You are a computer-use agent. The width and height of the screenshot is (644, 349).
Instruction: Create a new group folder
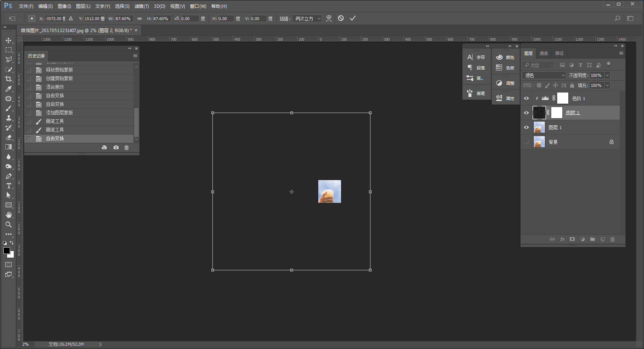(x=593, y=239)
